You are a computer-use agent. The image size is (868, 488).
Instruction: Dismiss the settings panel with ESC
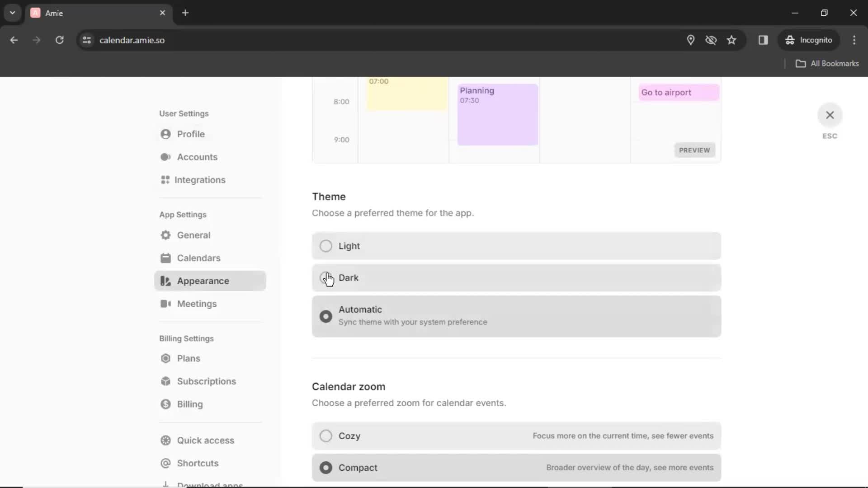pyautogui.click(x=829, y=114)
